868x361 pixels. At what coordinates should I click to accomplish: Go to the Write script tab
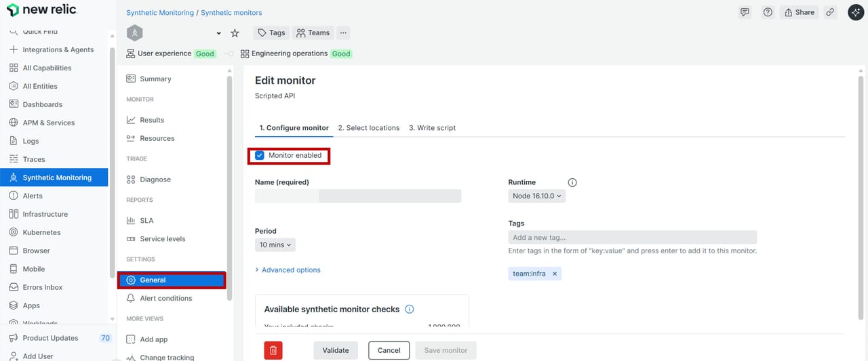432,128
